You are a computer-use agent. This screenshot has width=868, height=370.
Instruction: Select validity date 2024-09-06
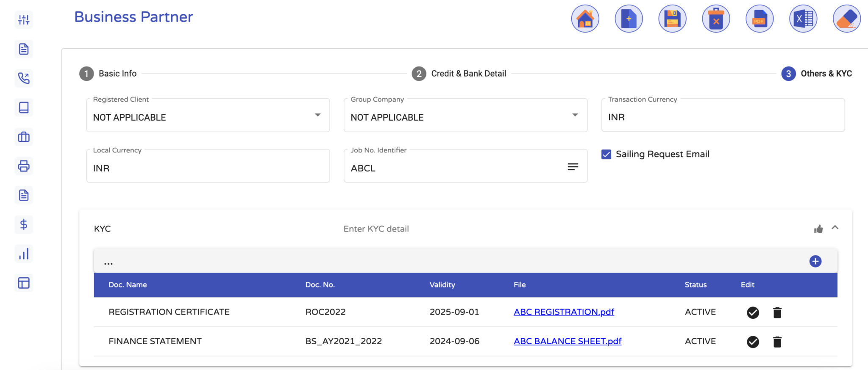(454, 341)
